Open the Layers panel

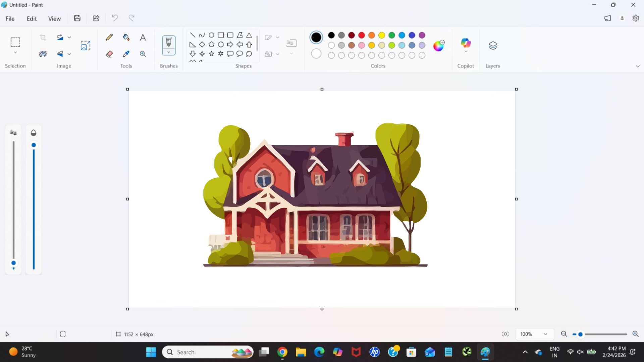pyautogui.click(x=493, y=46)
